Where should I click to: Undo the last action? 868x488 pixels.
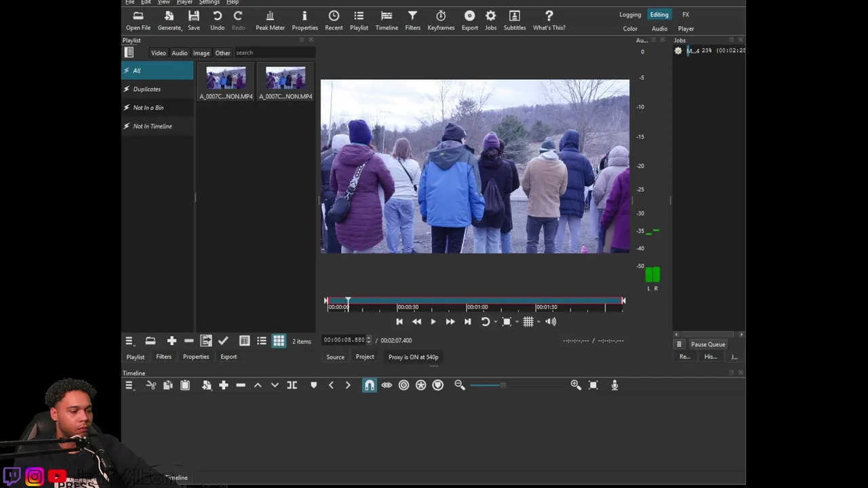(x=217, y=20)
